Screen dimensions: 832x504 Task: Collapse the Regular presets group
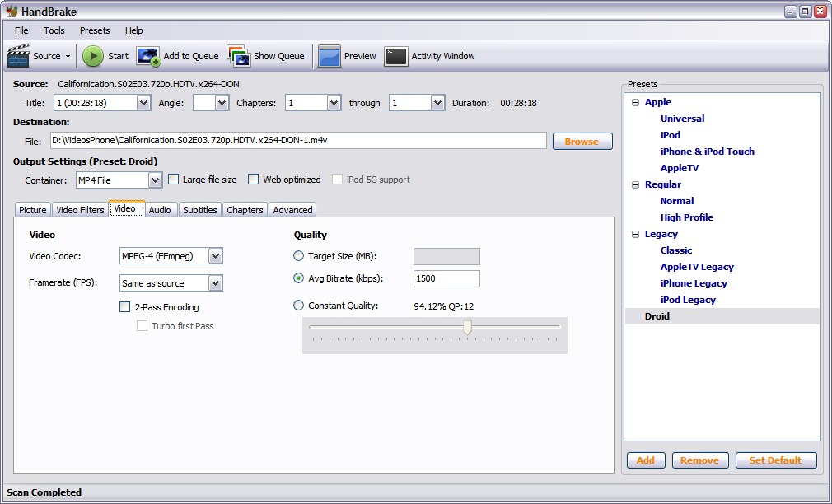click(x=635, y=184)
